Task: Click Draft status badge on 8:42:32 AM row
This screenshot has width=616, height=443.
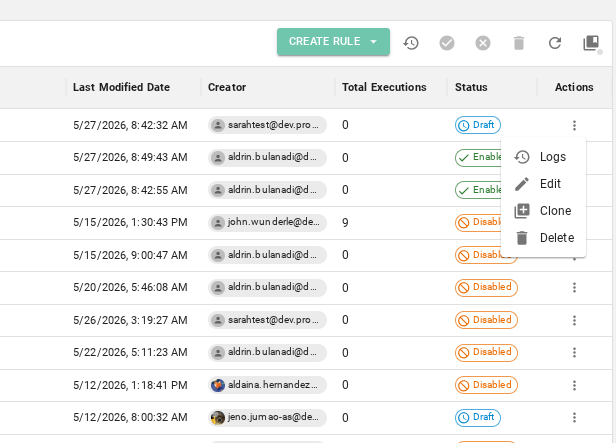Action: [x=478, y=125]
